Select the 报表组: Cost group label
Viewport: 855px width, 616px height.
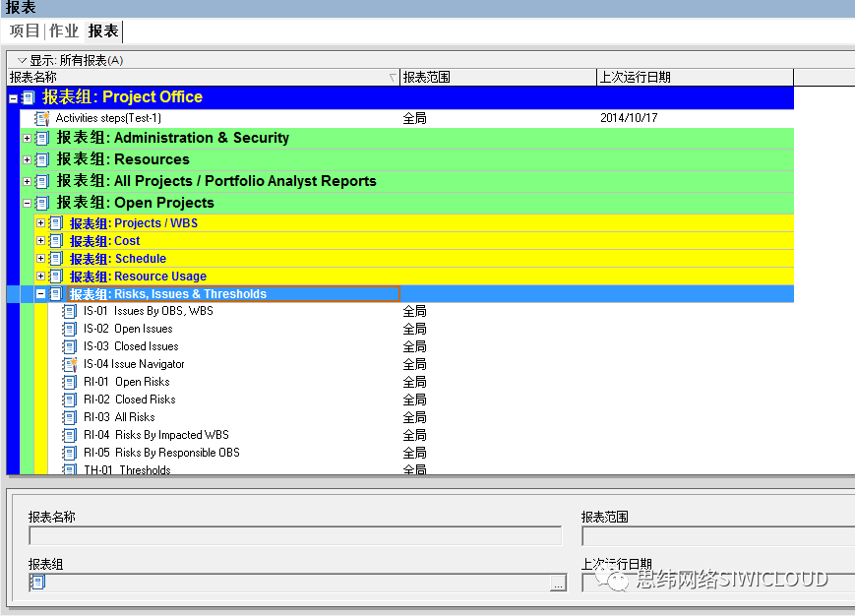(104, 240)
